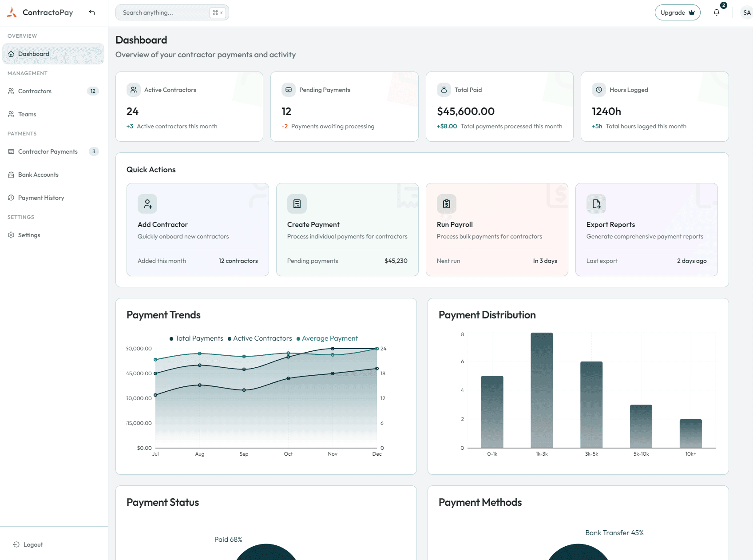Viewport: 753px width, 560px height.
Task: Click the Bank Transfer 45% label
Action: point(614,533)
